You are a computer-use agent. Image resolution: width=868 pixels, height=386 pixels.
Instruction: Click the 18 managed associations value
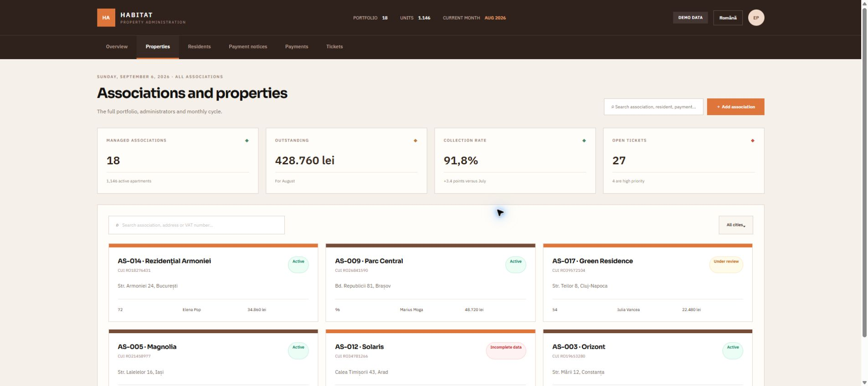[113, 160]
